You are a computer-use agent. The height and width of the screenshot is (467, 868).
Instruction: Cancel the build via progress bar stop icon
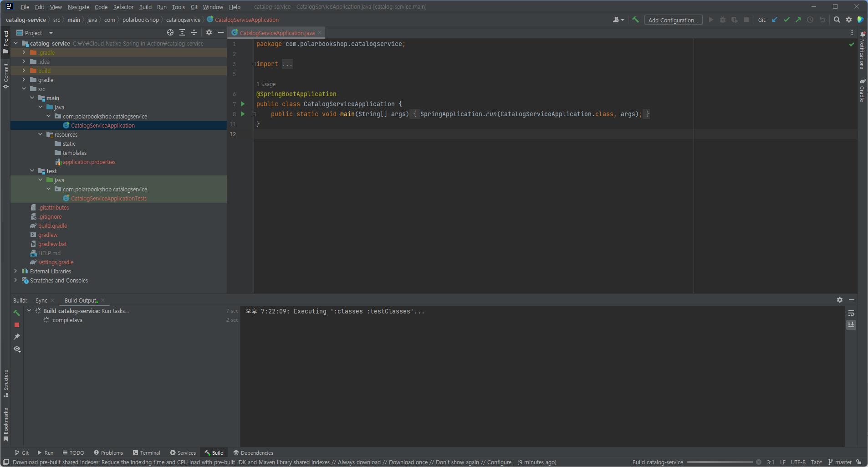point(759,462)
